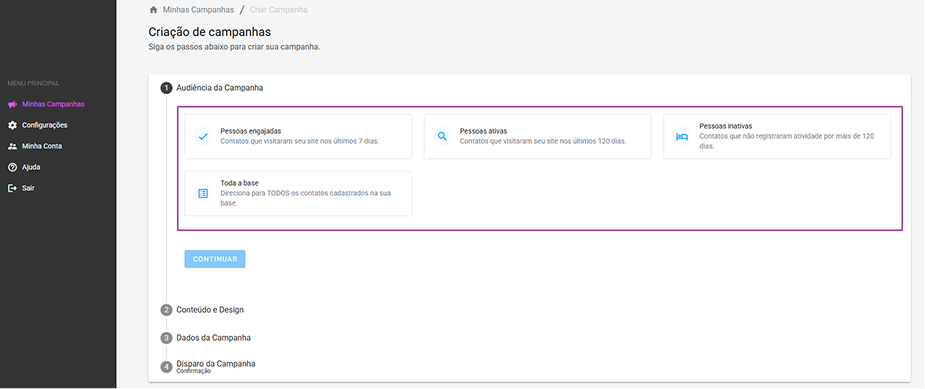Click the MENU PRINCIPAL sidebar label
Viewport: 925px width, 389px height.
tap(33, 84)
